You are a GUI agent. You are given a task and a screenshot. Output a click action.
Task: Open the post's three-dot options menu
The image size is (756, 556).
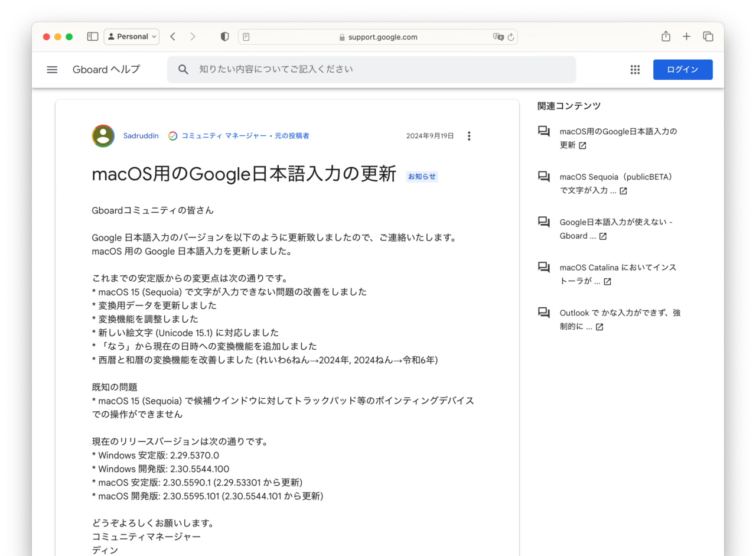pyautogui.click(x=469, y=136)
